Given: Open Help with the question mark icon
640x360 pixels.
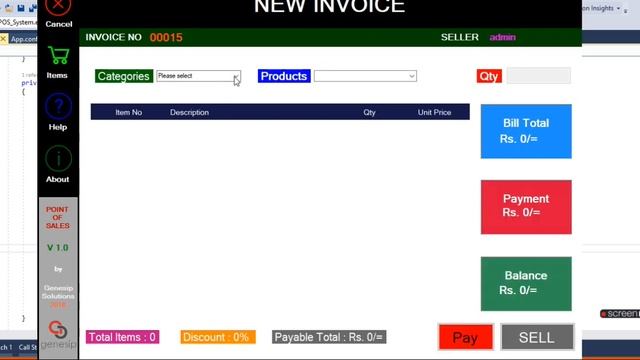Looking at the screenshot, I should (58, 107).
